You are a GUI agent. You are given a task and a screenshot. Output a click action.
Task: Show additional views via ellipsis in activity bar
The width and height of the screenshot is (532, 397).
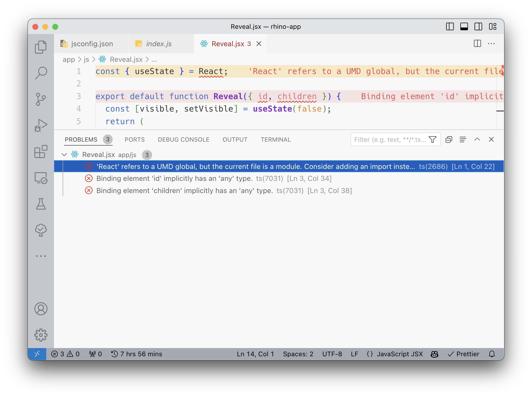41,256
